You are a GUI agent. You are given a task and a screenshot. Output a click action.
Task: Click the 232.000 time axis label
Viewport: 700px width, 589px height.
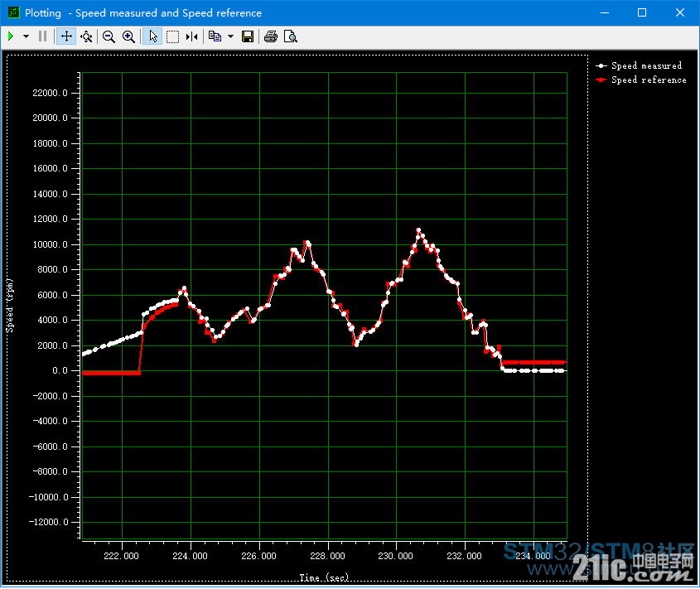[464, 556]
